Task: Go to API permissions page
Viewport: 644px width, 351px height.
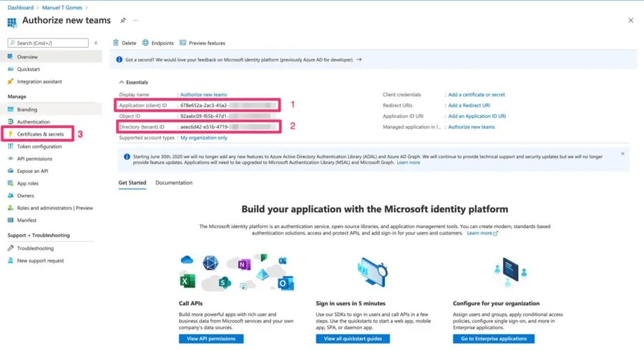Action: (x=34, y=159)
